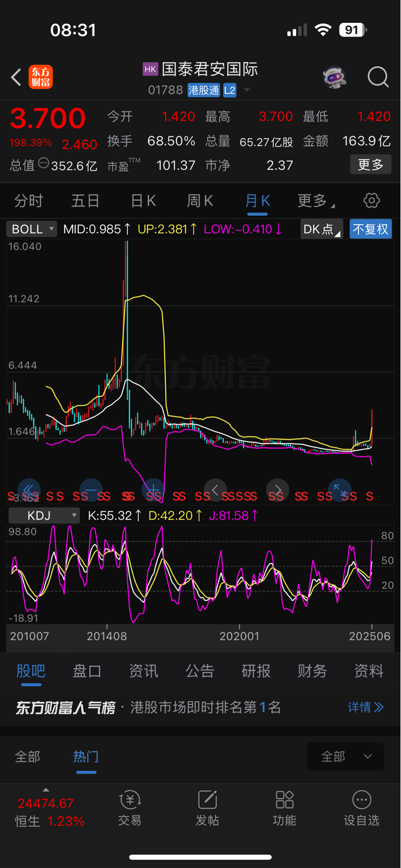Tap 设自选 add-to-watchlist icon

pos(361,808)
